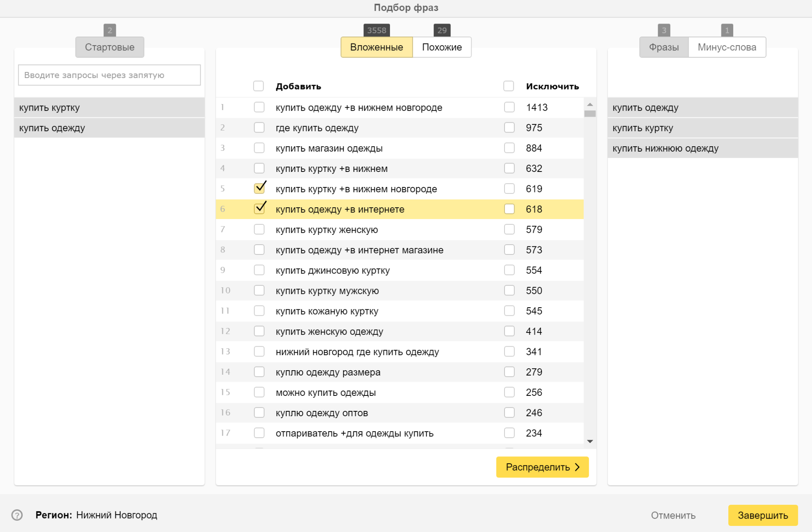812x532 pixels.
Task: Click the scrollbar up arrow
Action: coord(590,105)
